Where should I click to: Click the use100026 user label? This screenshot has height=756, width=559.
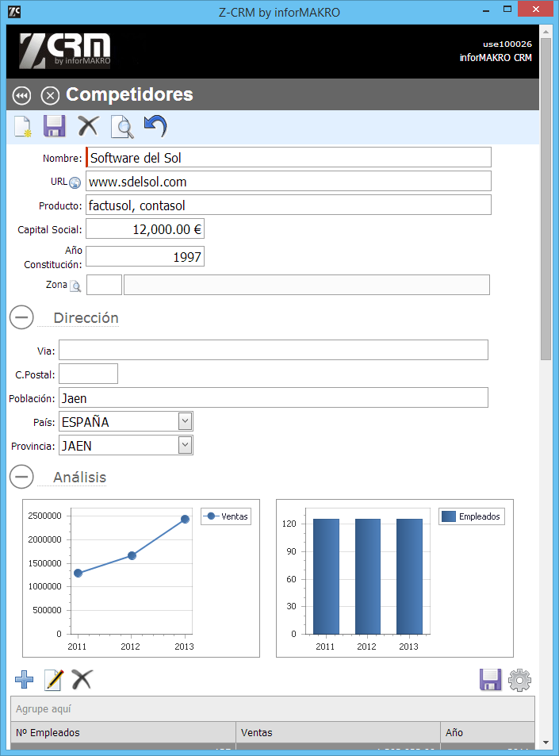click(x=507, y=44)
